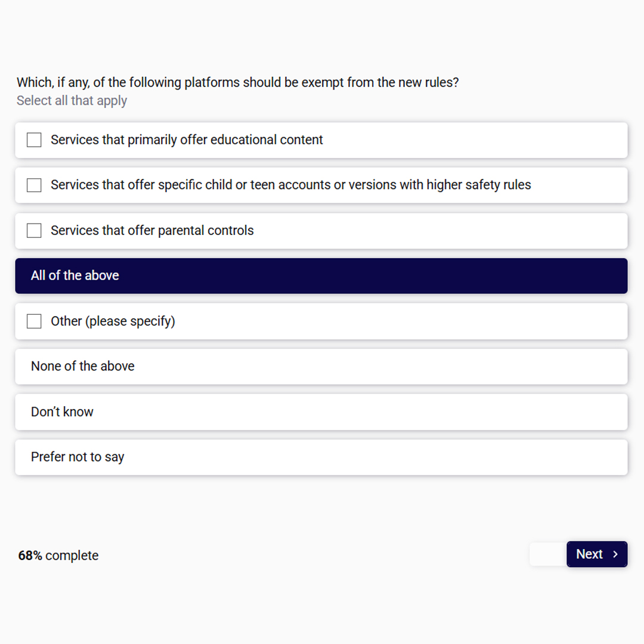Click the 'Services that offer parental controls' label

coord(153,230)
